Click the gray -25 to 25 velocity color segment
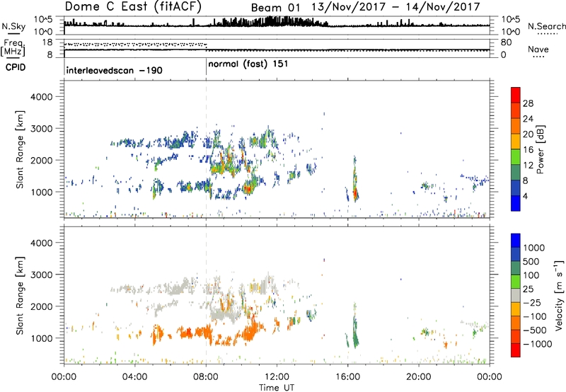Image resolution: width=566 pixels, height=392 pixels. point(516,295)
